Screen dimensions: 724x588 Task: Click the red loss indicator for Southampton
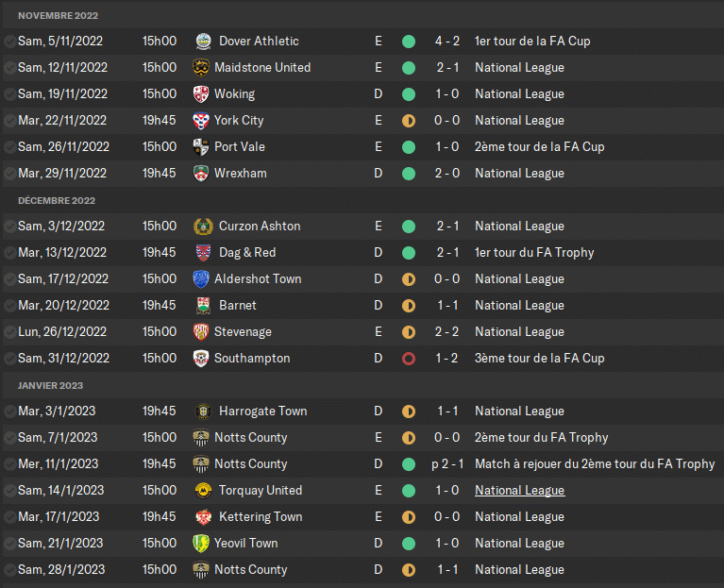point(409,359)
